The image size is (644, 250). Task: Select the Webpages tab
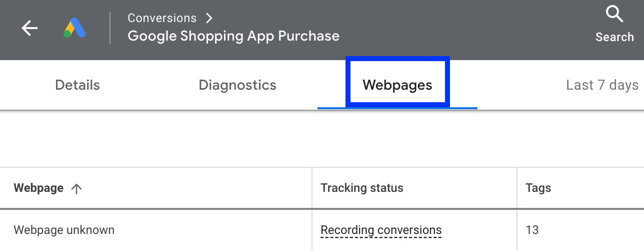(397, 85)
